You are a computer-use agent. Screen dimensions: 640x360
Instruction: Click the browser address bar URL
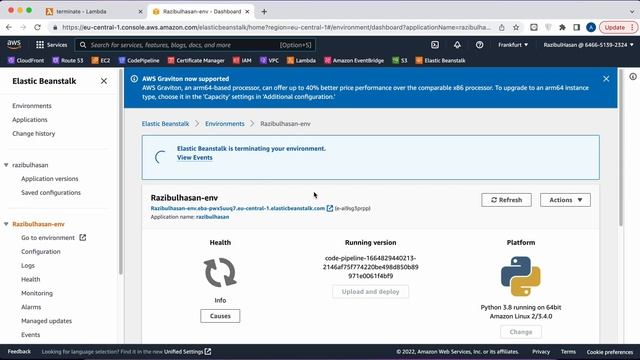click(x=276, y=27)
